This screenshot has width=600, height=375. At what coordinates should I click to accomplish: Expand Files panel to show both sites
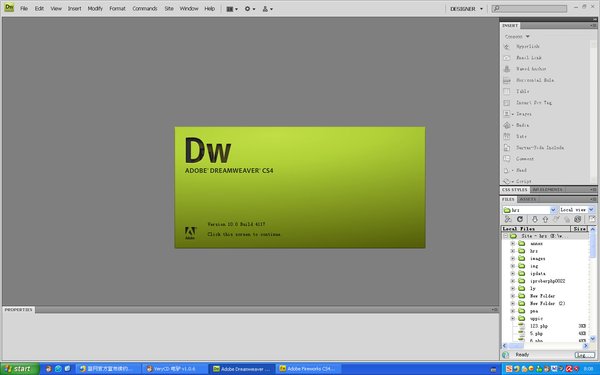592,219
